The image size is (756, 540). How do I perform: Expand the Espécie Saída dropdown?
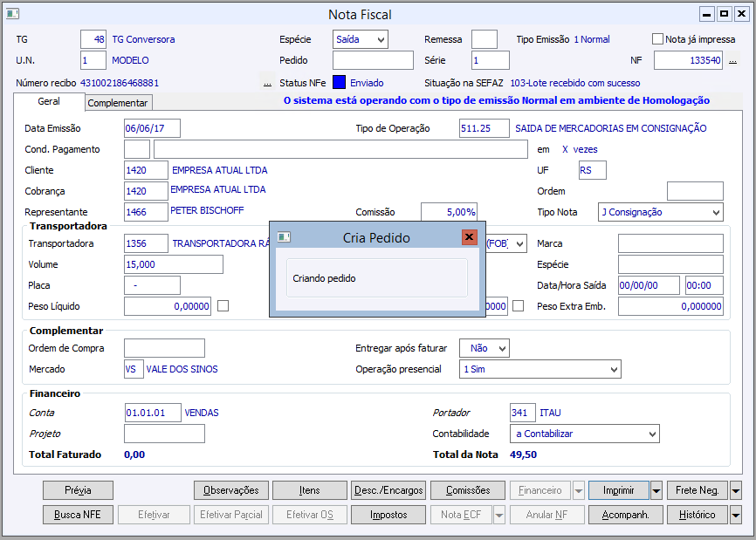(380, 39)
